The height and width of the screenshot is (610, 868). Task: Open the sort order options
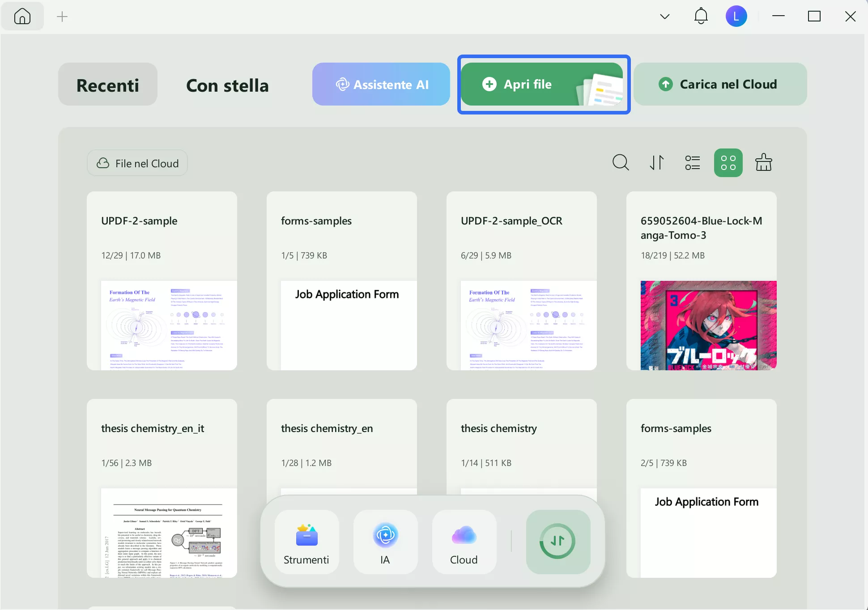(x=657, y=162)
